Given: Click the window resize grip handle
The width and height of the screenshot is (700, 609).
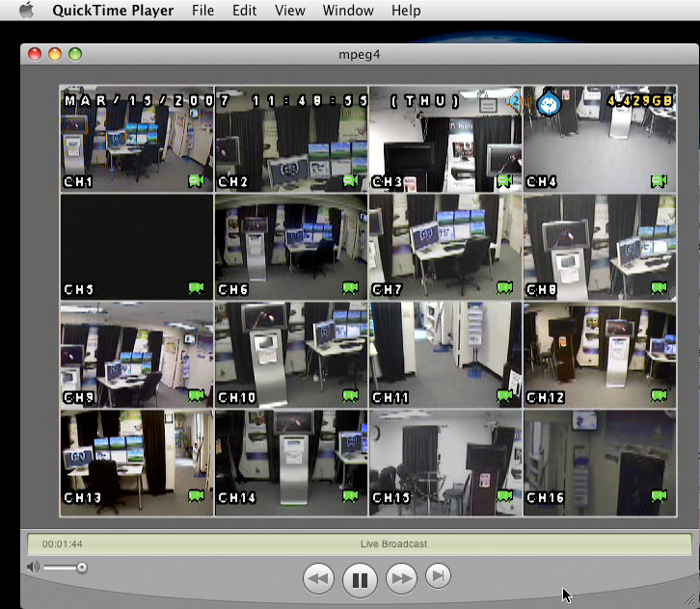Looking at the screenshot, I should click(x=691, y=601).
